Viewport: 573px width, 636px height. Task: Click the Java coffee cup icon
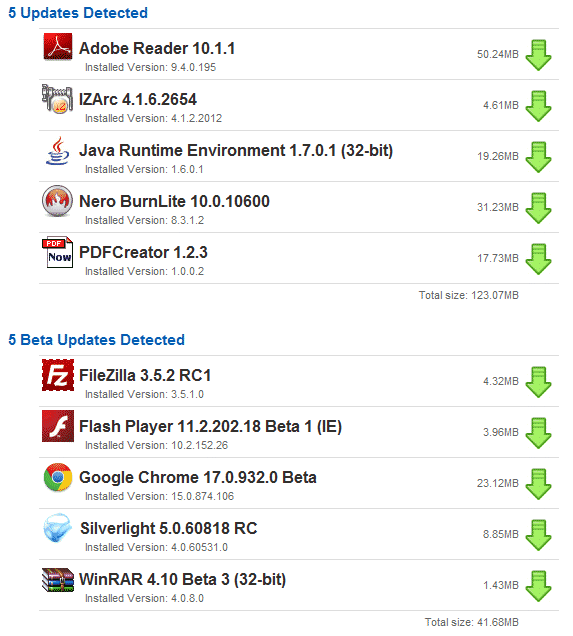point(58,150)
